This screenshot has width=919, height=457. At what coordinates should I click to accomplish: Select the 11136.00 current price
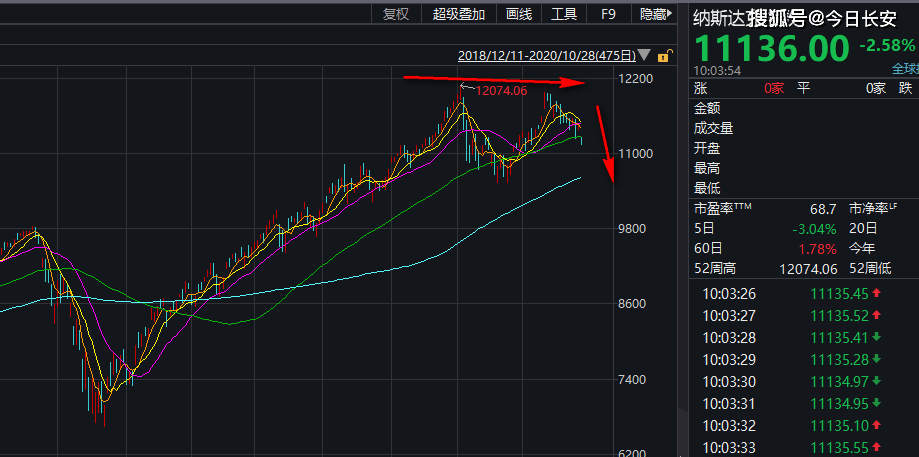click(x=772, y=48)
